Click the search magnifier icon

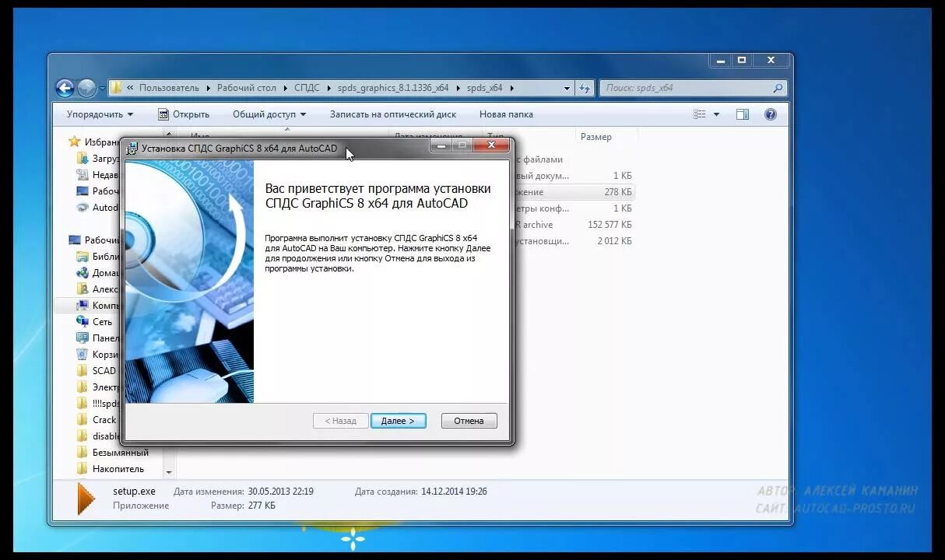(778, 88)
